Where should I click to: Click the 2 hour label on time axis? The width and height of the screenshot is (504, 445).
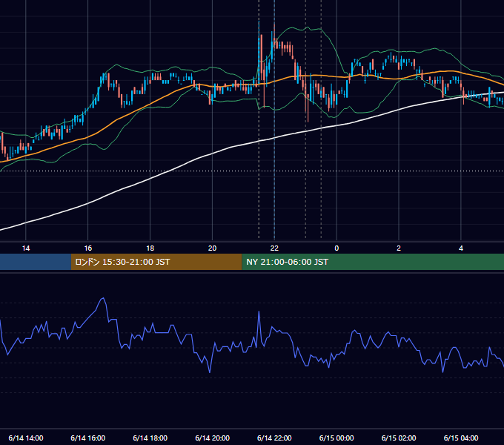[399, 248]
